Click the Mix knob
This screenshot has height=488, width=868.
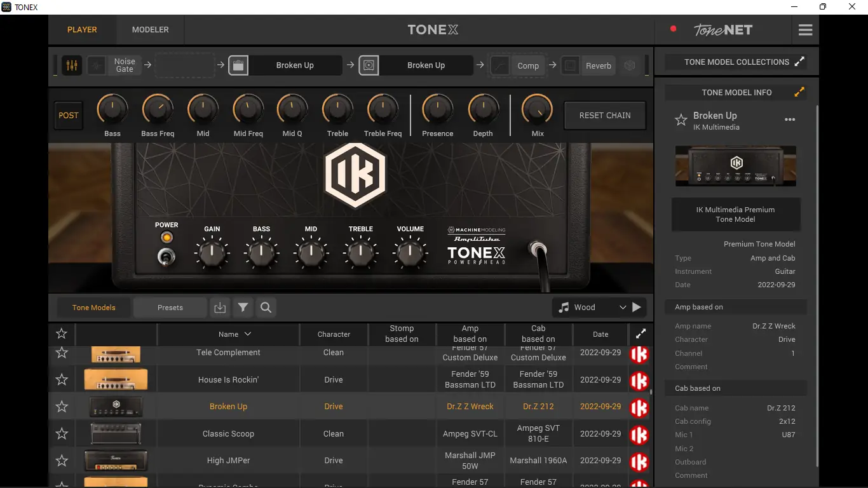[x=538, y=109]
